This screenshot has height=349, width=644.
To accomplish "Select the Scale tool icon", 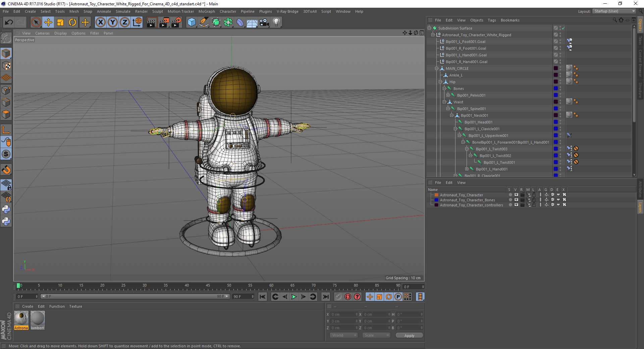I will coord(60,22).
